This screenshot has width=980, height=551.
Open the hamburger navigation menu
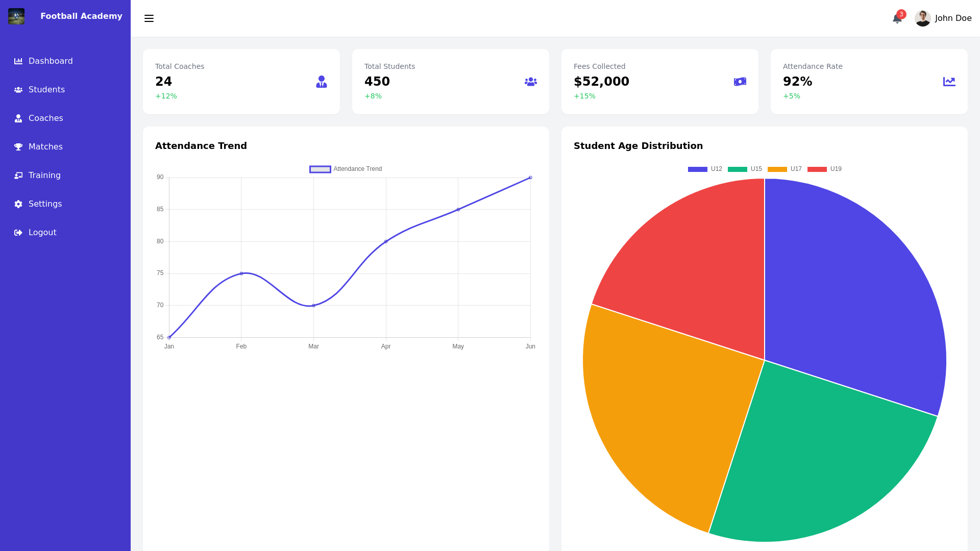(x=149, y=18)
